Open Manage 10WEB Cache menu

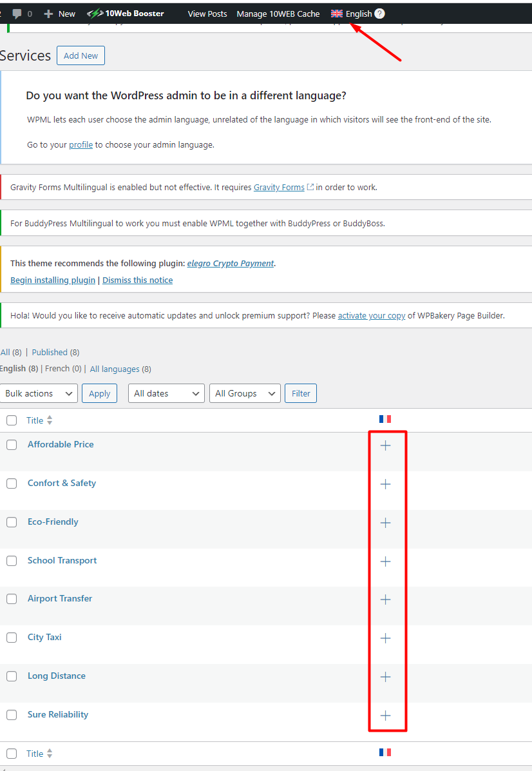point(278,14)
